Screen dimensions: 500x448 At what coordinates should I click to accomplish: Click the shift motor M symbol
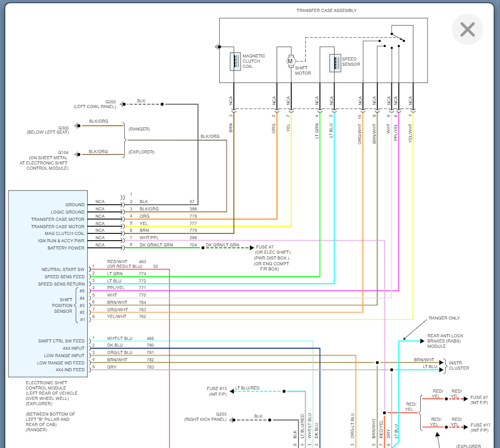(290, 61)
